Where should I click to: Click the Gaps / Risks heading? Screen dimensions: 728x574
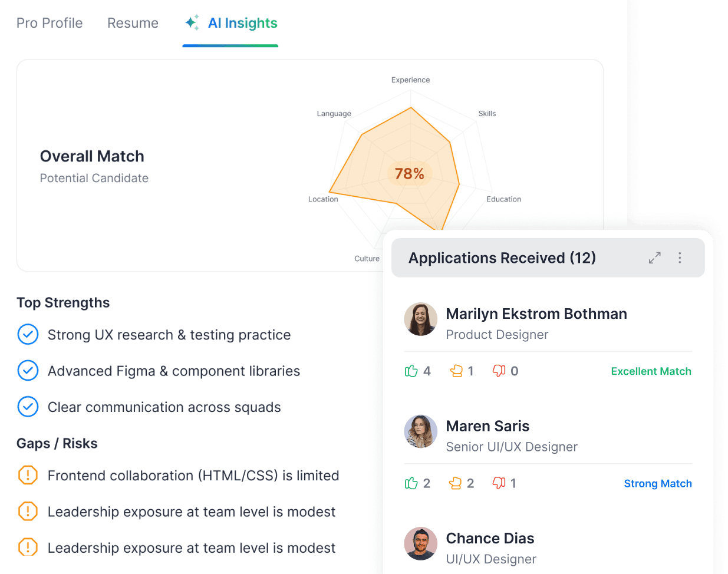click(x=57, y=443)
